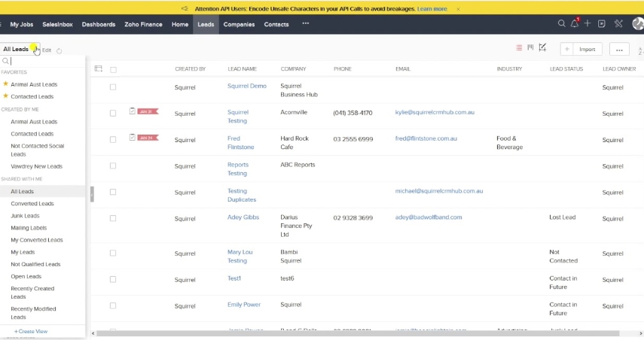Tick checkbox for Testing Duplicates row
Viewport: 644px width, 340px height.
113,192
